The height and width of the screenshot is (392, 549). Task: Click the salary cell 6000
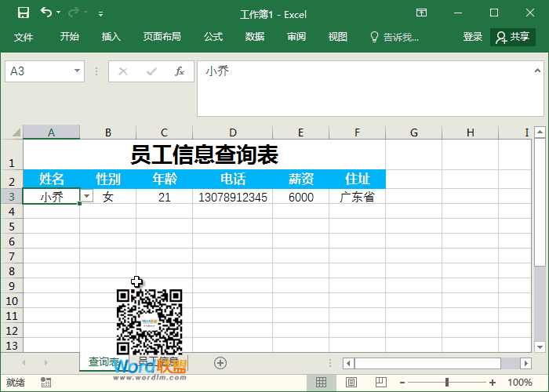(300, 197)
